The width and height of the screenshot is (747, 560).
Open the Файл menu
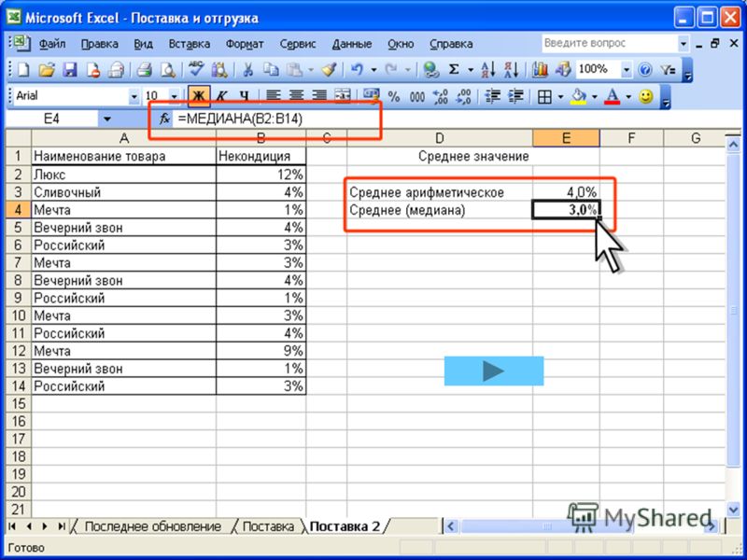tap(52, 44)
